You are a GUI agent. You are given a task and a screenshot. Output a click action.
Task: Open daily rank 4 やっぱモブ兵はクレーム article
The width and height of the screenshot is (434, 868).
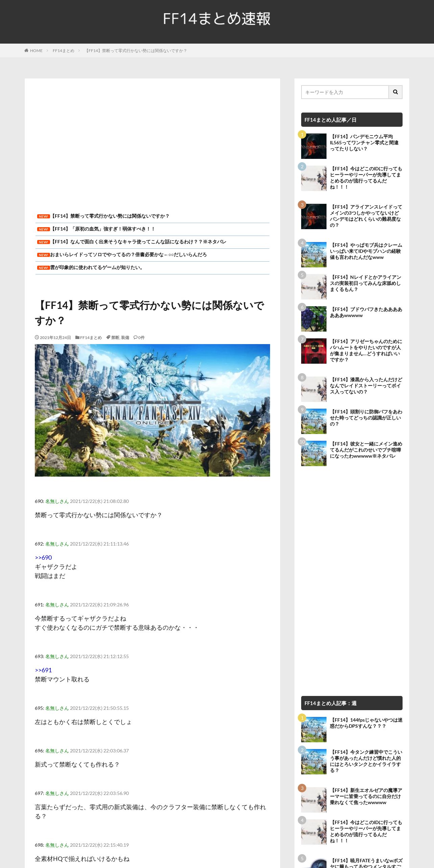[366, 251]
